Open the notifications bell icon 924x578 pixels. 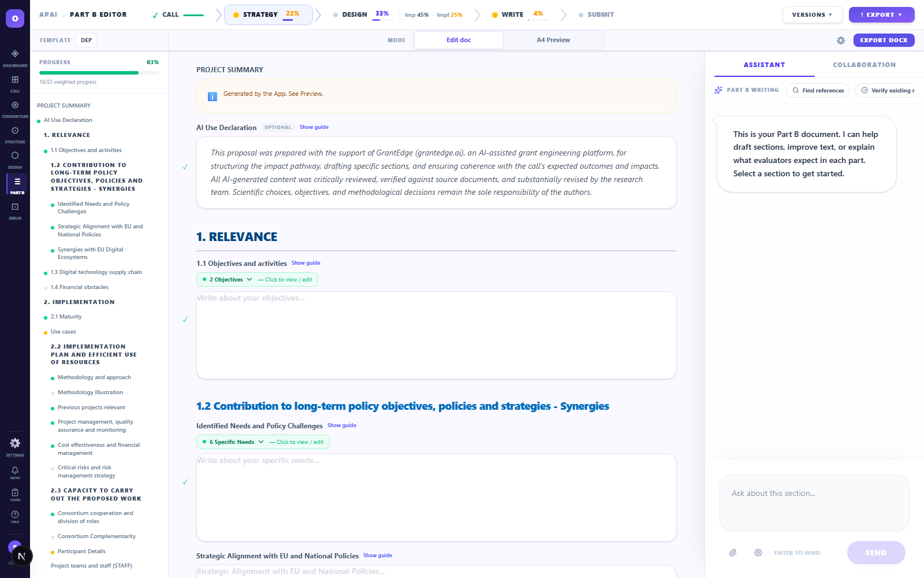[15, 471]
